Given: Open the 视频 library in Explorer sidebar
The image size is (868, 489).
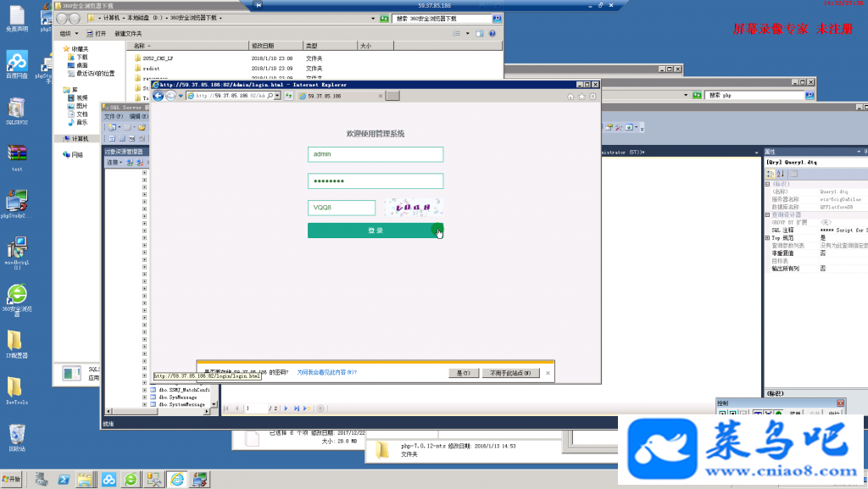Looking at the screenshot, I should coord(77,98).
